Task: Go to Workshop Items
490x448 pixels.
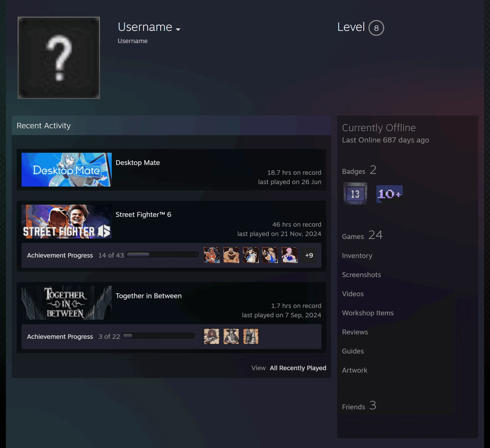Action: 368,313
